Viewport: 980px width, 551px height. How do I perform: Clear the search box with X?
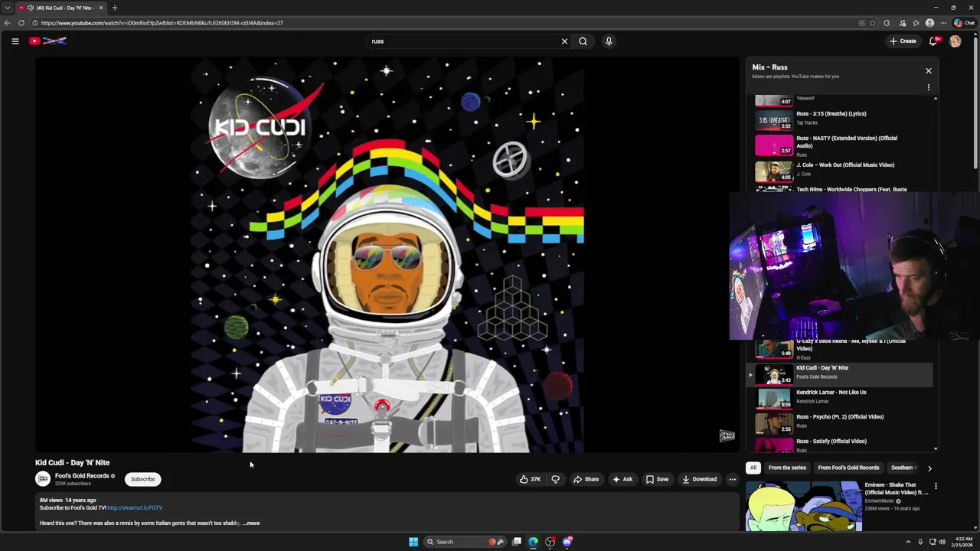[564, 41]
